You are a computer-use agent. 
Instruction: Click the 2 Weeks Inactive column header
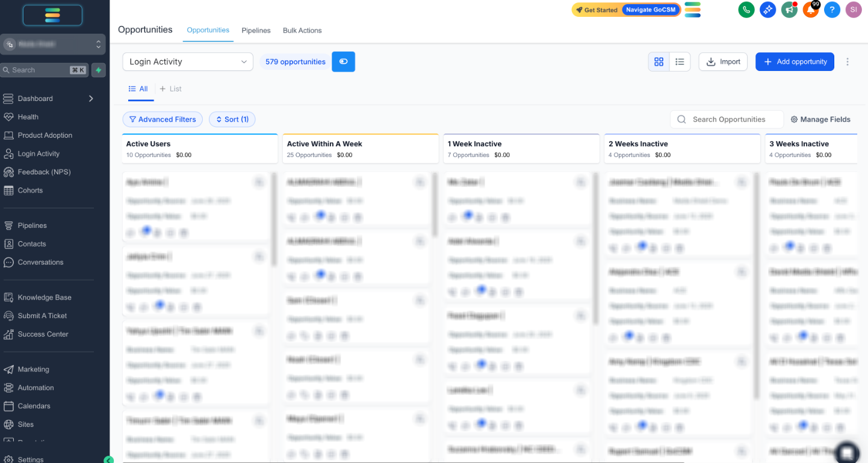[682, 149]
